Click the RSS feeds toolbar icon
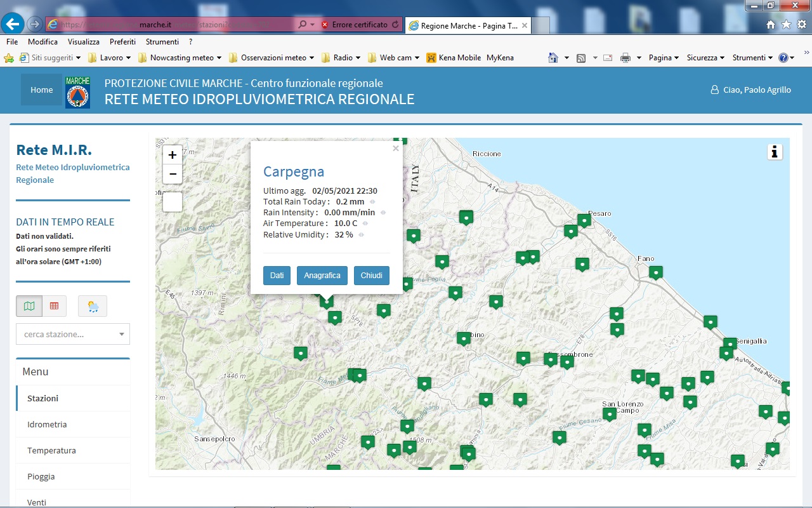This screenshot has width=812, height=508. [580, 58]
